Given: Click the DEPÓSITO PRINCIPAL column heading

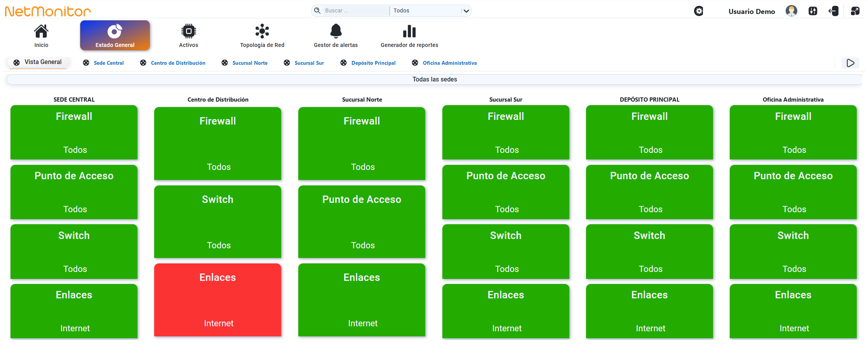Looking at the screenshot, I should click(649, 99).
